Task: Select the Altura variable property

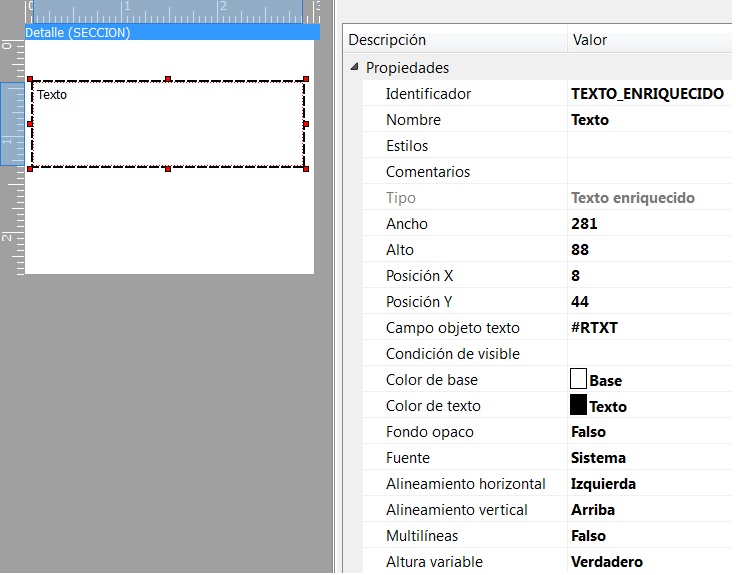Action: point(547,561)
